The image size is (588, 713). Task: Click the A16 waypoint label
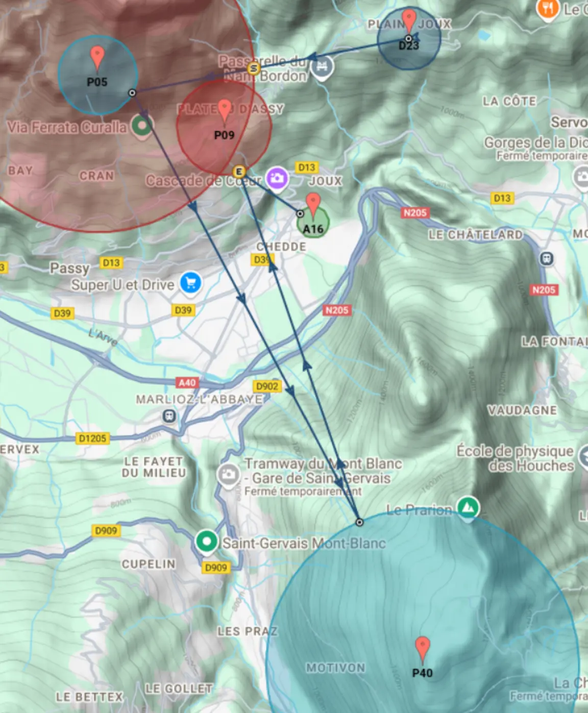(313, 229)
